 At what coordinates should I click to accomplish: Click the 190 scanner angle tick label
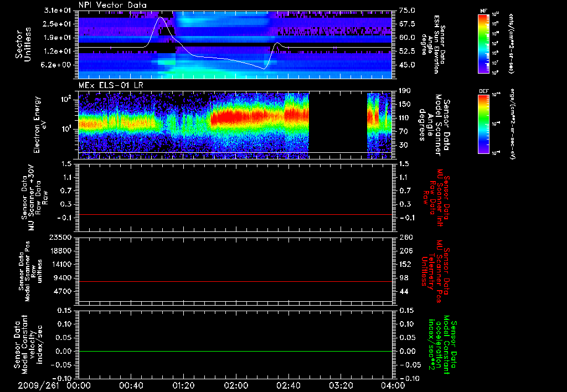click(x=405, y=91)
